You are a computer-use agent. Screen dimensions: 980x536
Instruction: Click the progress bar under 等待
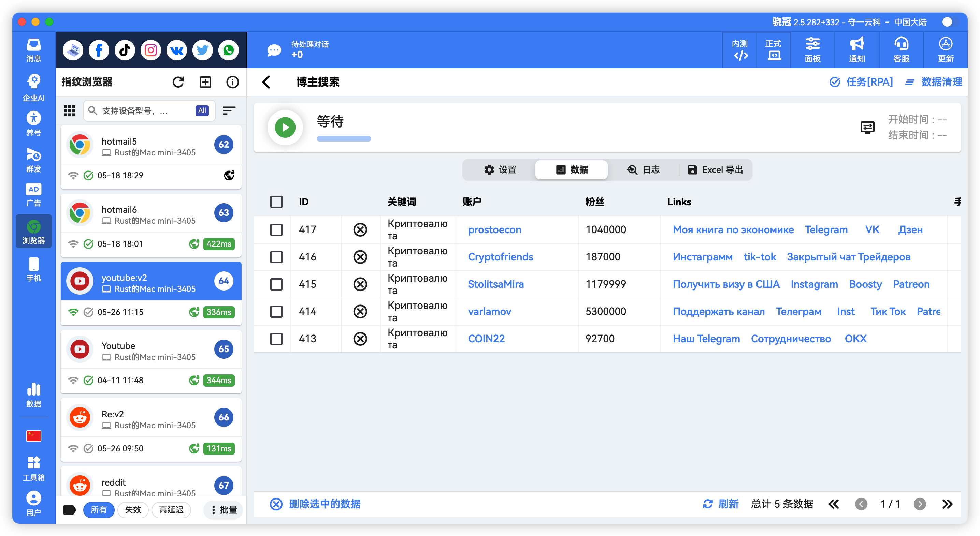pos(344,139)
